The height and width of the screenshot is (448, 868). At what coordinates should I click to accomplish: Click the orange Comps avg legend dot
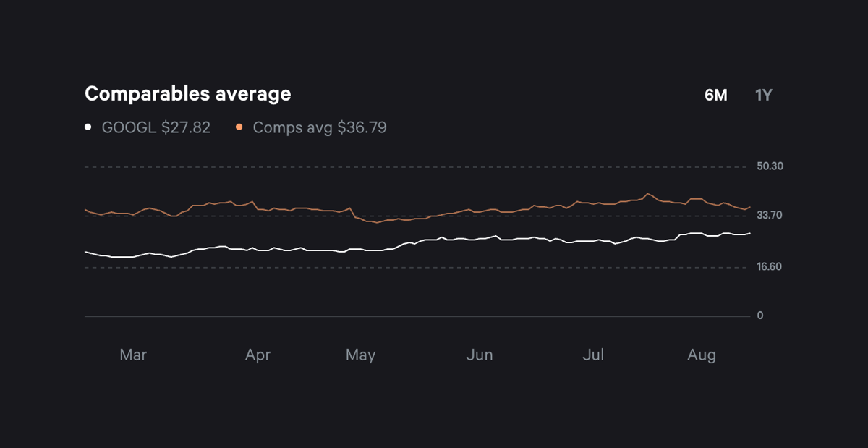[x=239, y=126]
